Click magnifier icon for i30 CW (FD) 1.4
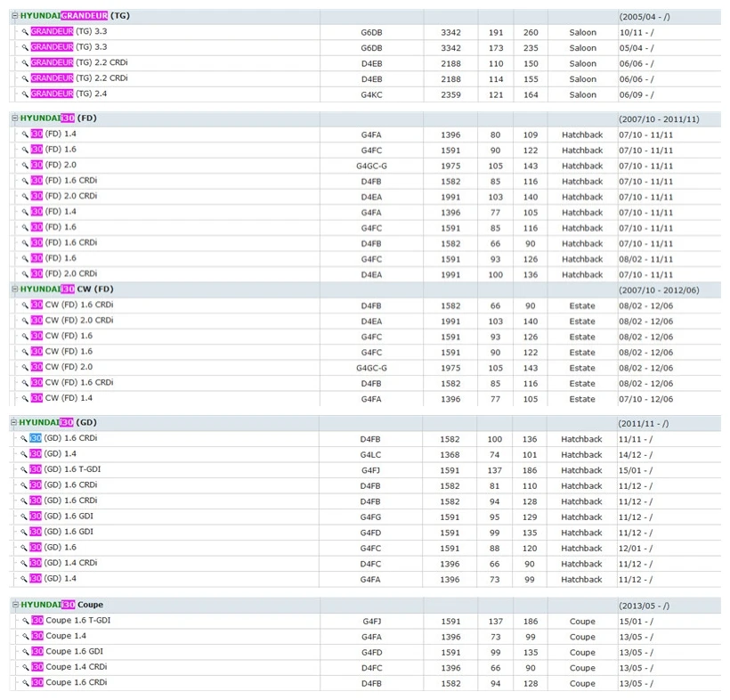 pos(25,398)
